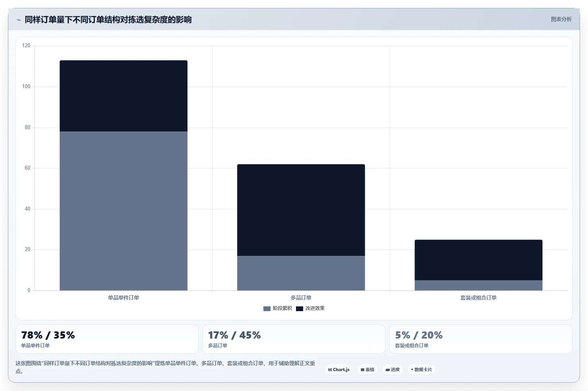Click the 进度 tag

tap(393, 370)
